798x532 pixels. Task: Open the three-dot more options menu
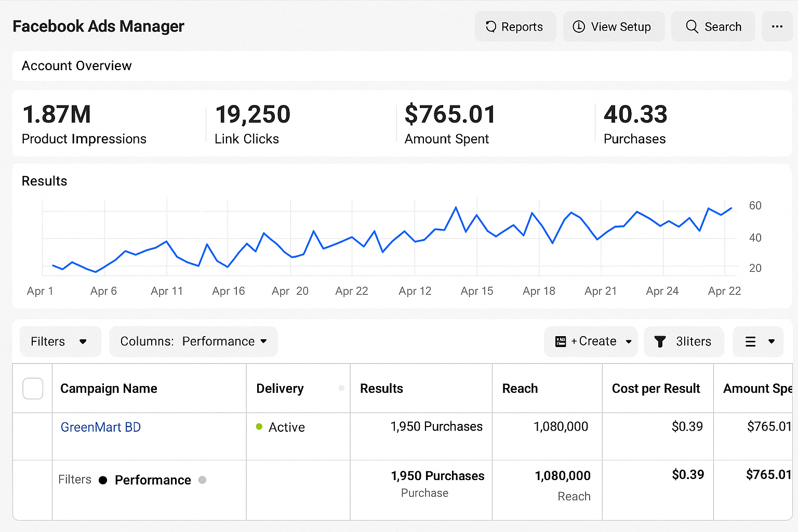777,26
